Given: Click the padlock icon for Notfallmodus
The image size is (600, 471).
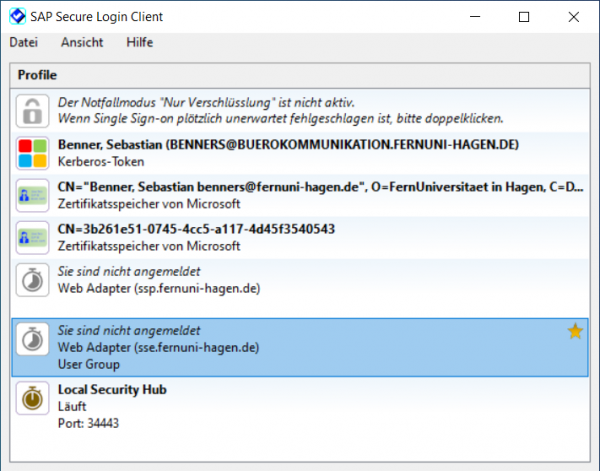Looking at the screenshot, I should coord(33,111).
